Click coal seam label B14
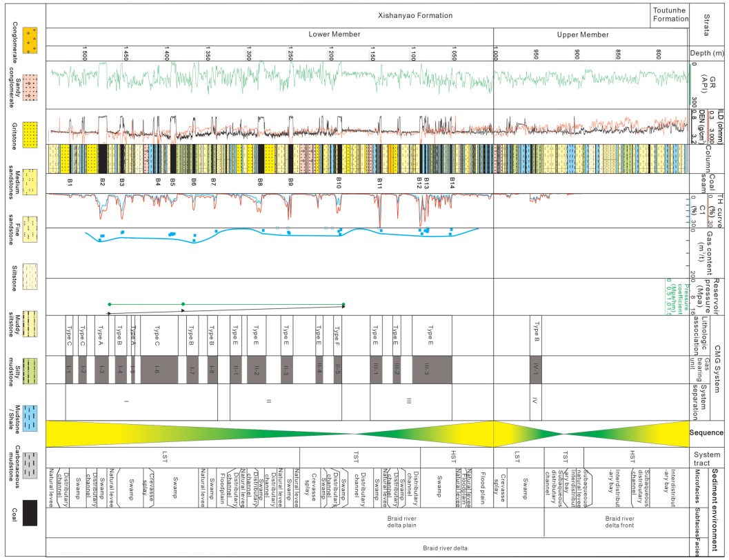The height and width of the screenshot is (560, 729). pos(452,182)
